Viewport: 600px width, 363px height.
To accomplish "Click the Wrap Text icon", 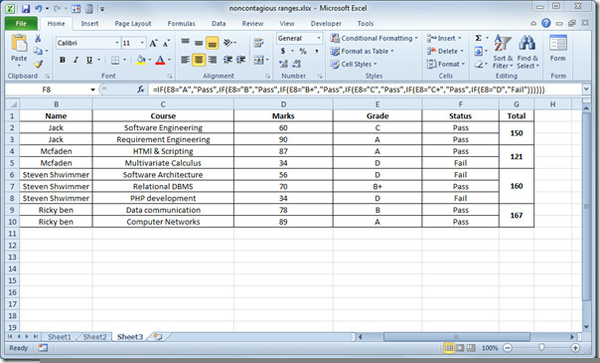I will [x=259, y=42].
